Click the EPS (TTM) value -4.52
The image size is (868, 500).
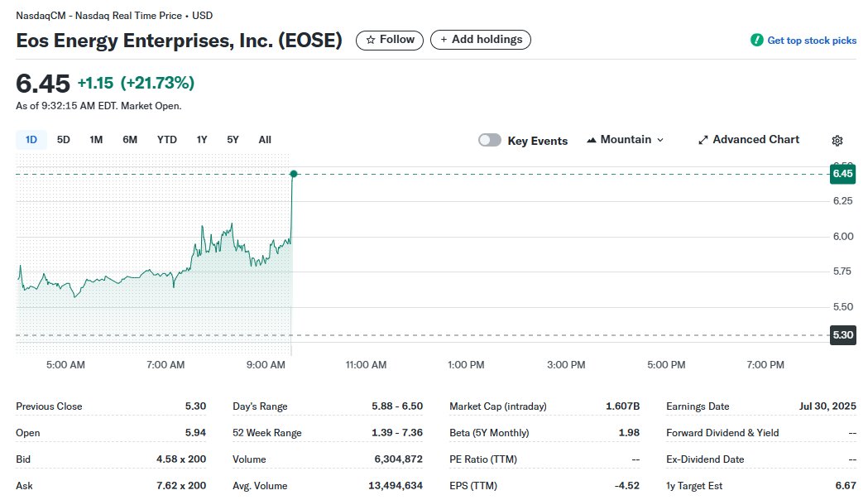click(626, 486)
